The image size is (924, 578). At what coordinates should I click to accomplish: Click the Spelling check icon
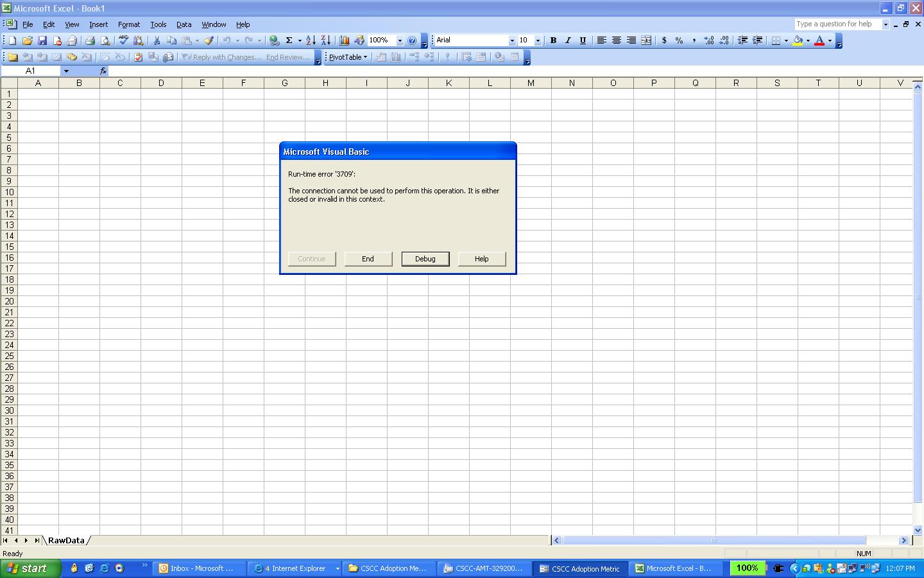pyautogui.click(x=123, y=40)
